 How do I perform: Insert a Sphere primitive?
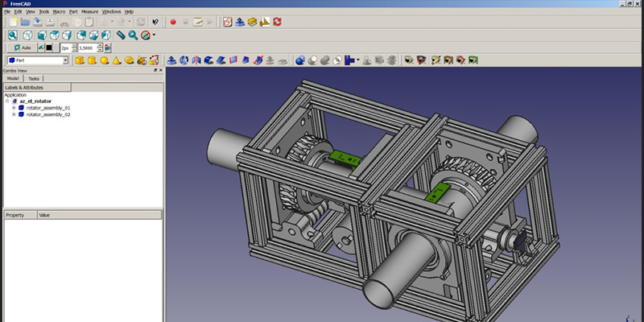[105, 60]
